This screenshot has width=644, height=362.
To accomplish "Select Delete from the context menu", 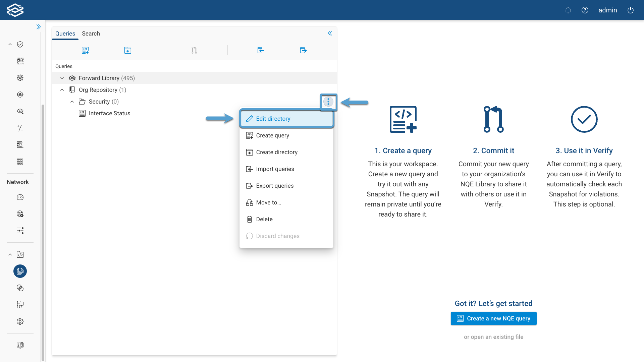I will point(264,219).
